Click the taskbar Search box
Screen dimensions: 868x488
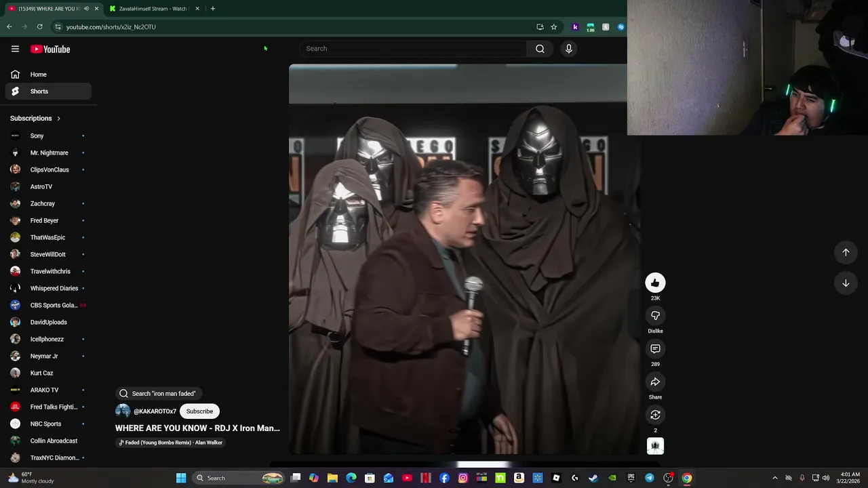(237, 478)
